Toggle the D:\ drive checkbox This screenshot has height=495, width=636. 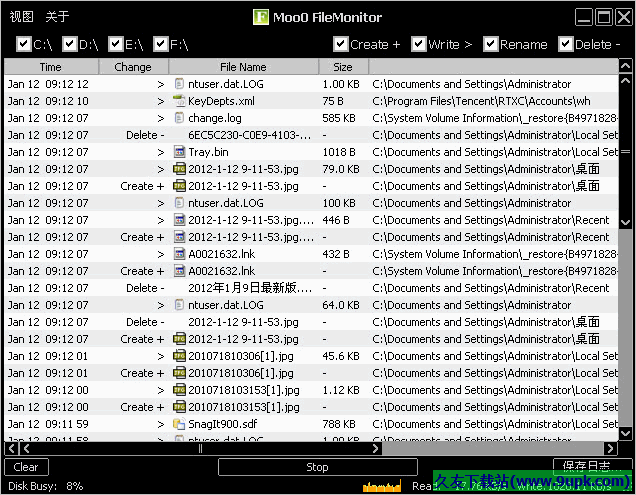(69, 44)
